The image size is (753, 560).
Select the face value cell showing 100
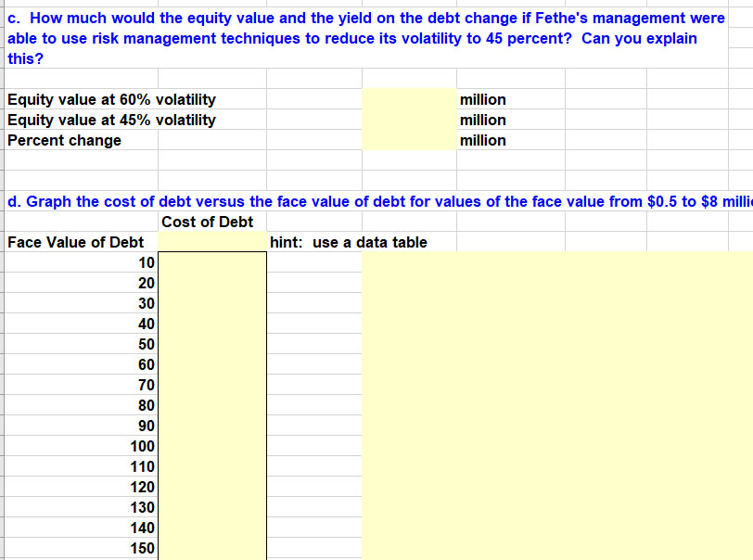[82, 446]
